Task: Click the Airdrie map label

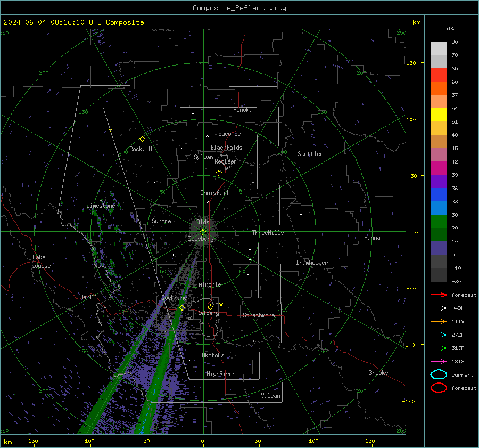Action: point(210,284)
